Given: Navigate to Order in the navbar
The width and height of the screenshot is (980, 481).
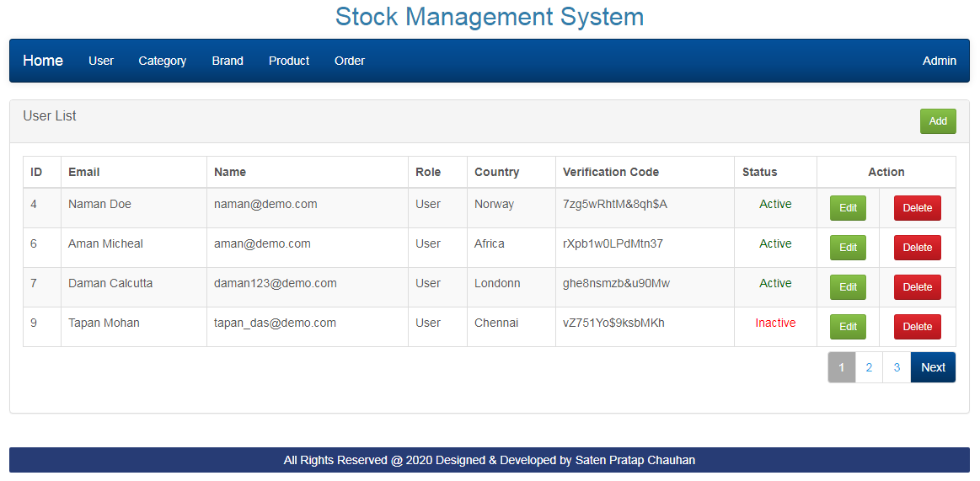Looking at the screenshot, I should 350,61.
